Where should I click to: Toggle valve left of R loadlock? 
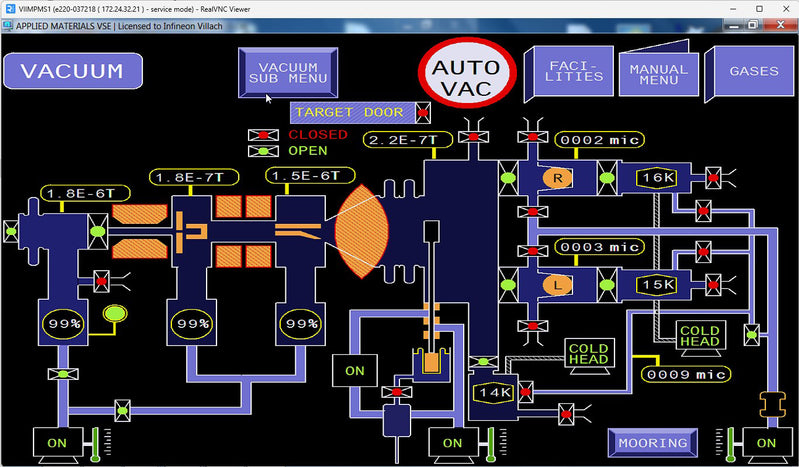(x=508, y=178)
